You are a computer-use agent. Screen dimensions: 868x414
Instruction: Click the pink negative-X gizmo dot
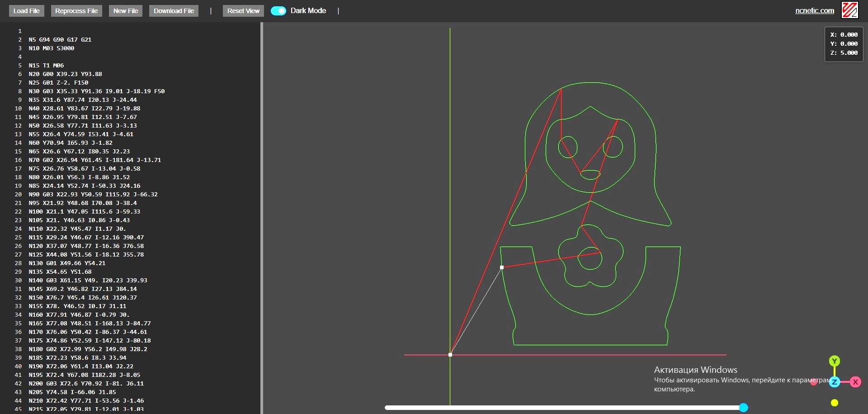pos(814,382)
